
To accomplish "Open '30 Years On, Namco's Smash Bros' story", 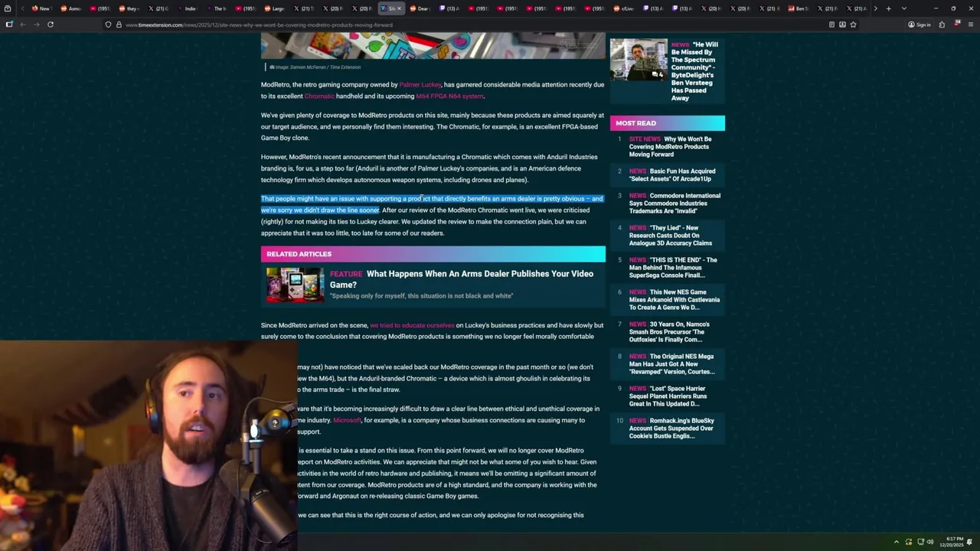I will point(669,332).
